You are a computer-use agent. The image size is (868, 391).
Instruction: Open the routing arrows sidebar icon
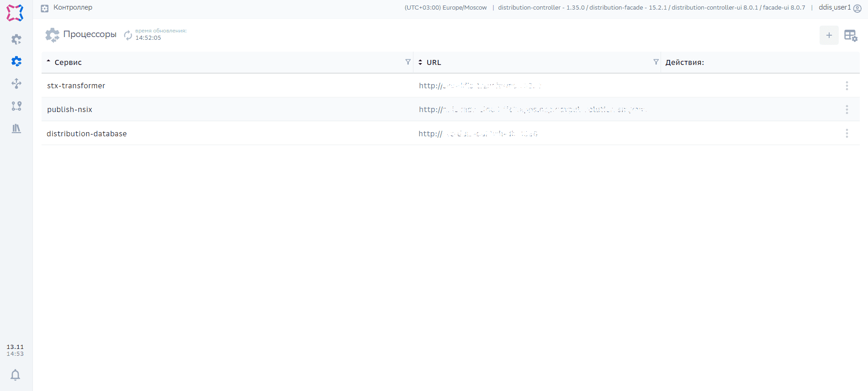click(16, 83)
